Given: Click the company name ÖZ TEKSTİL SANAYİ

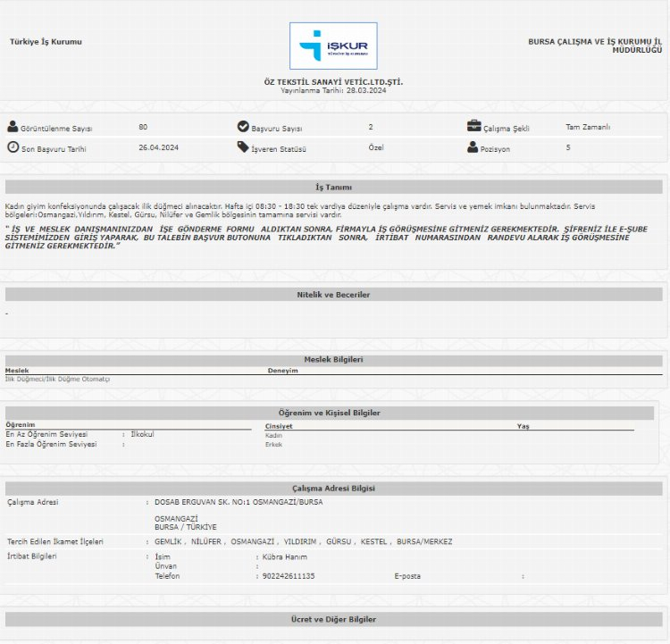Looking at the screenshot, I should point(333,81).
